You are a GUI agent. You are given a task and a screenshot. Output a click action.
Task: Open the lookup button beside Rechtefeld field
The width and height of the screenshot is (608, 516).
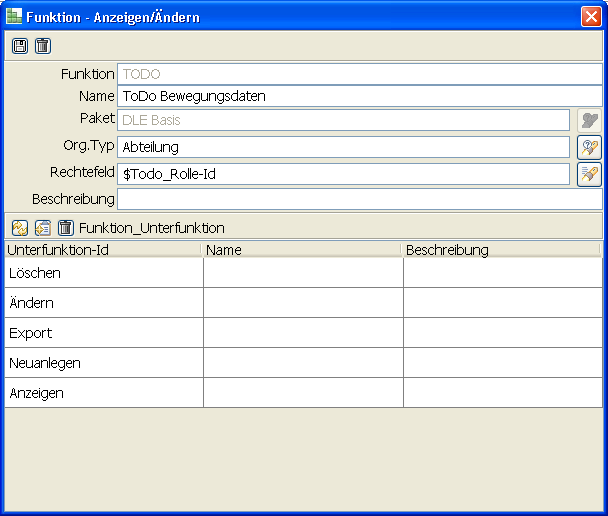pos(589,174)
